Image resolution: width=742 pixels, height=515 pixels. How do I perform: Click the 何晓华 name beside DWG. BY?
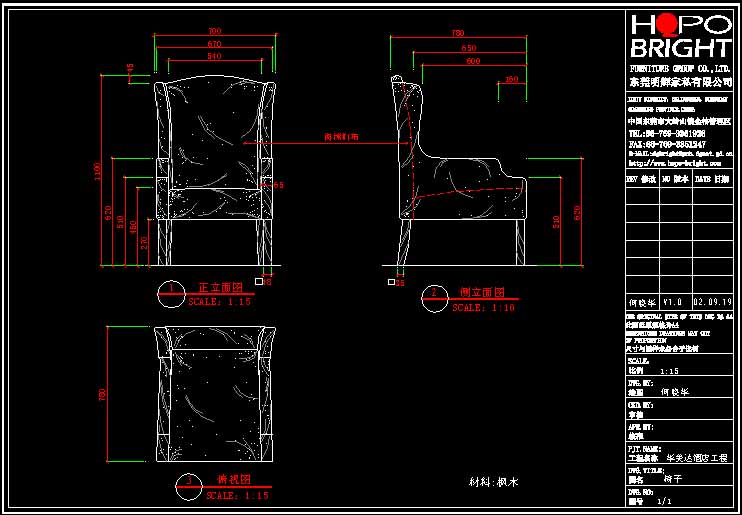(675, 392)
